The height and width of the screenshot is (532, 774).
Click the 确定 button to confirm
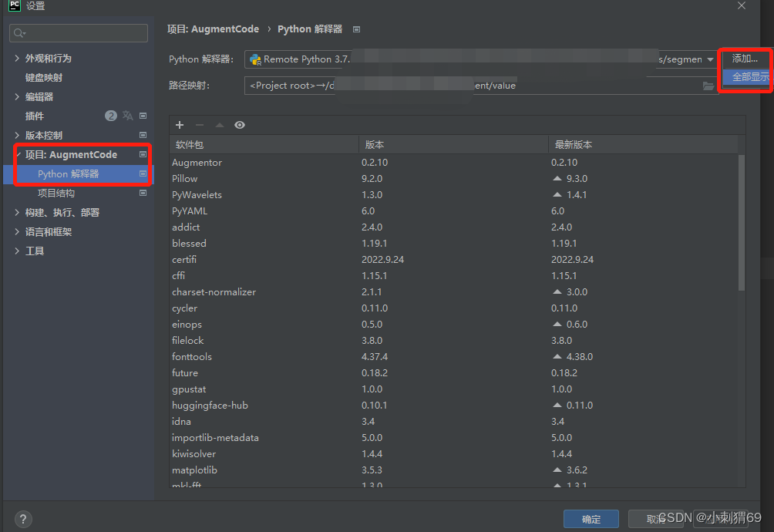591,519
